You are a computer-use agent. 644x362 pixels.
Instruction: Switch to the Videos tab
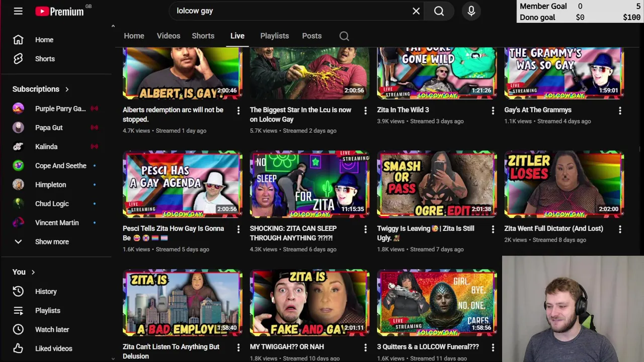tap(169, 36)
